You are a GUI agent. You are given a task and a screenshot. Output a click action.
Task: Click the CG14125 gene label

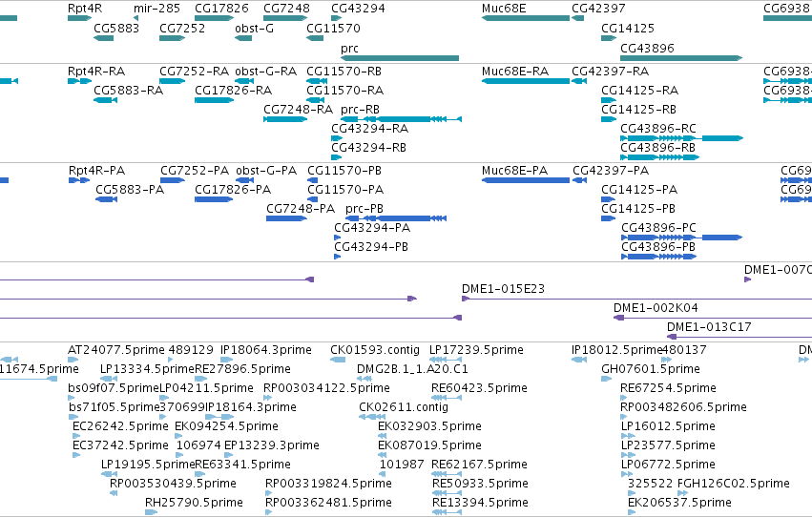628,28
